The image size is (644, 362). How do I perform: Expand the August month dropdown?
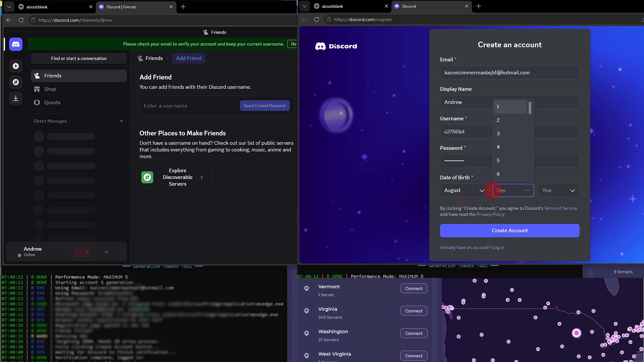pyautogui.click(x=464, y=190)
